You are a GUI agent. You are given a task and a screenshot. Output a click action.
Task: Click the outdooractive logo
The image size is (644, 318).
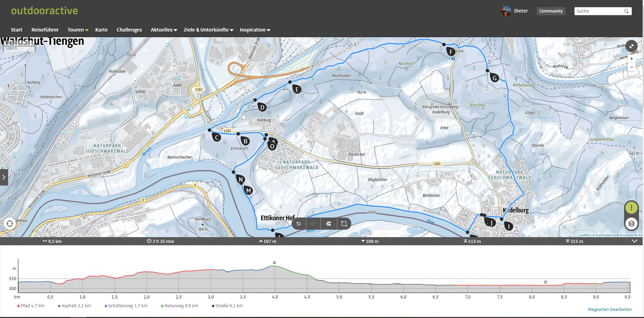pyautogui.click(x=44, y=11)
